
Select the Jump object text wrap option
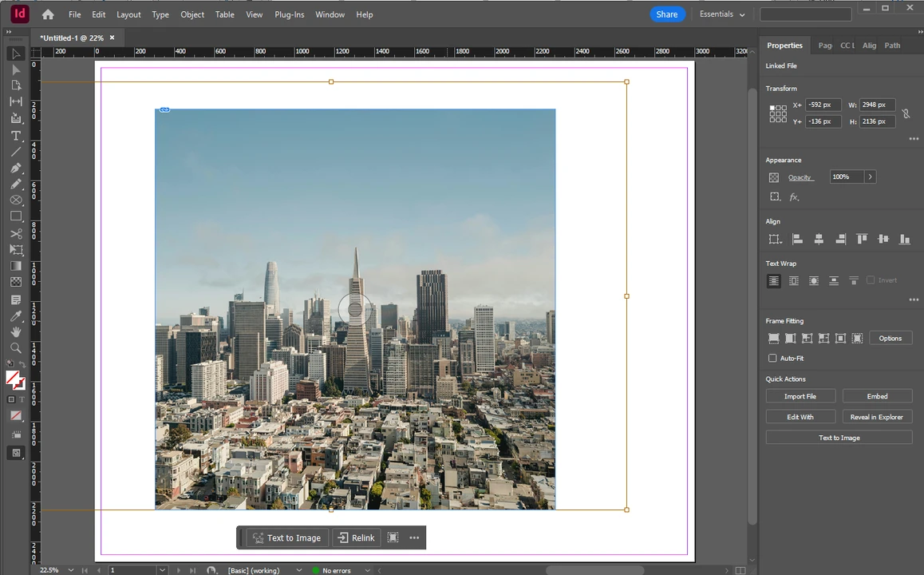coord(834,281)
